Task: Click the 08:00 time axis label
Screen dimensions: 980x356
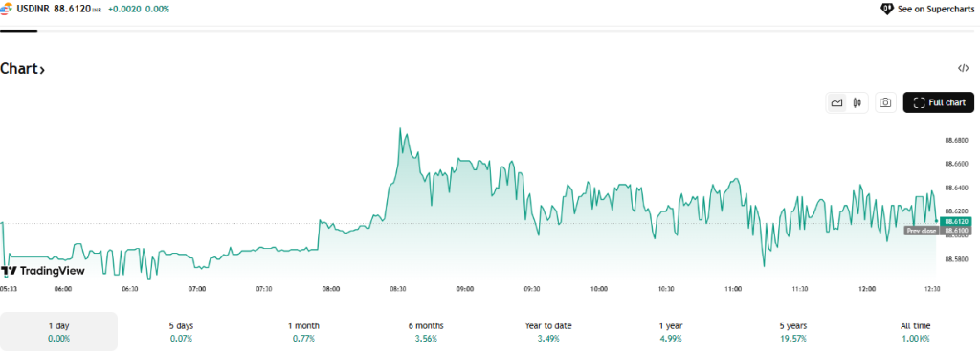Action: (331, 289)
